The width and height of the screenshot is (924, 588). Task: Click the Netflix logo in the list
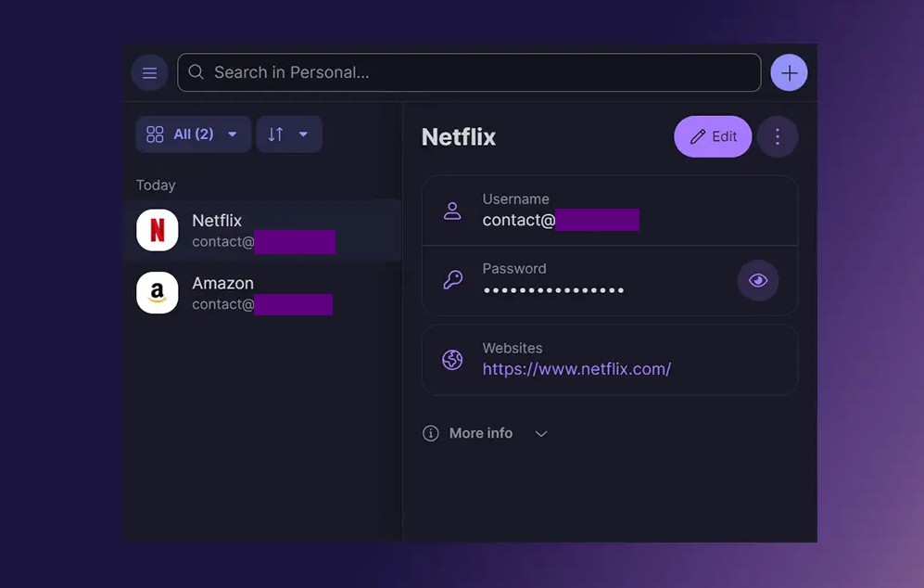[x=158, y=230]
